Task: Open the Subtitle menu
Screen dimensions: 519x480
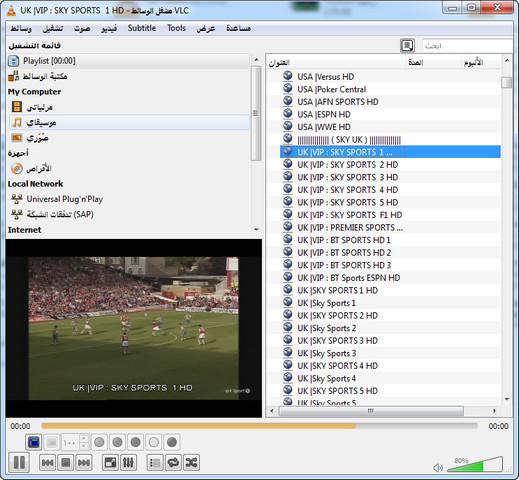Action: (x=142, y=28)
